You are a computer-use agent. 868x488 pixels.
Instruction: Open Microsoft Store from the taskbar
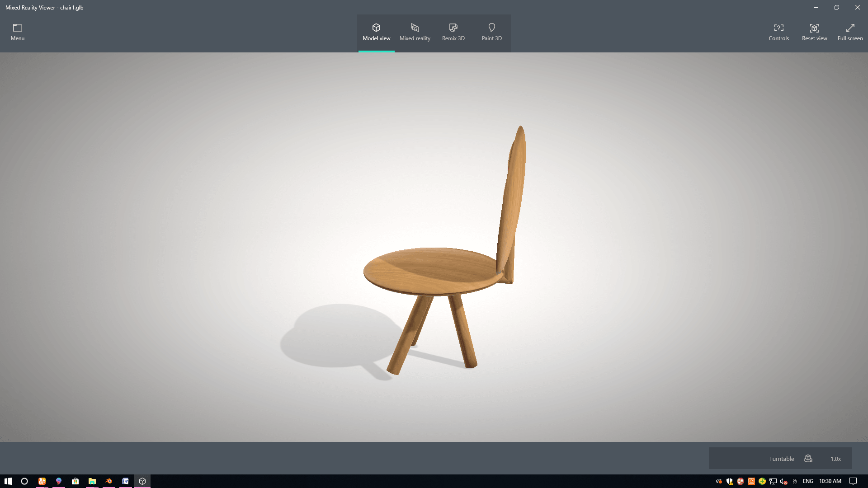(x=75, y=481)
